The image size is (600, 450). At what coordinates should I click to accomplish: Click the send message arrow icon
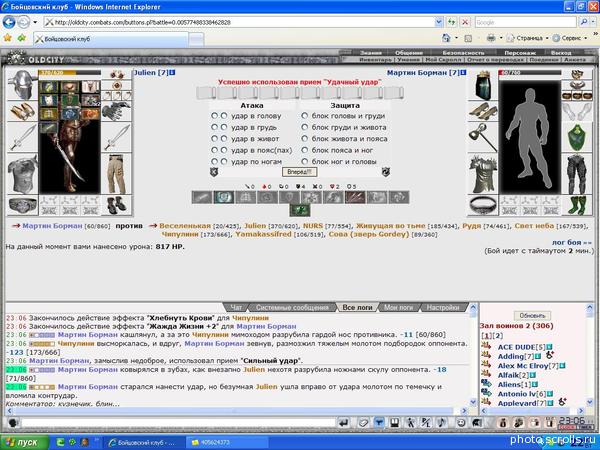point(344,422)
